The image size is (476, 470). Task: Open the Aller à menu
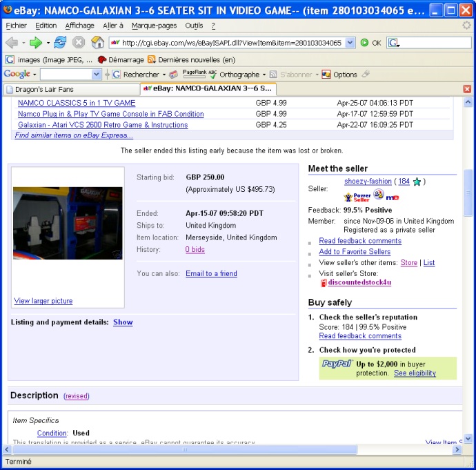[x=113, y=26]
